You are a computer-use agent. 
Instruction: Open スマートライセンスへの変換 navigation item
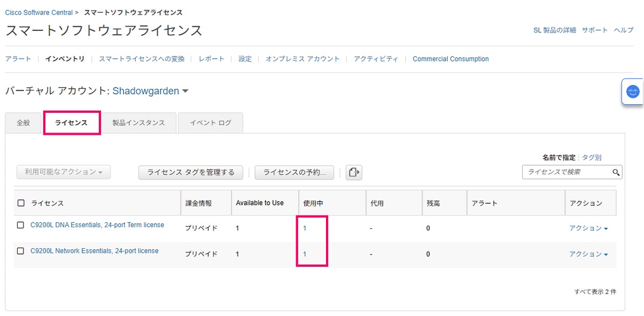(x=142, y=59)
